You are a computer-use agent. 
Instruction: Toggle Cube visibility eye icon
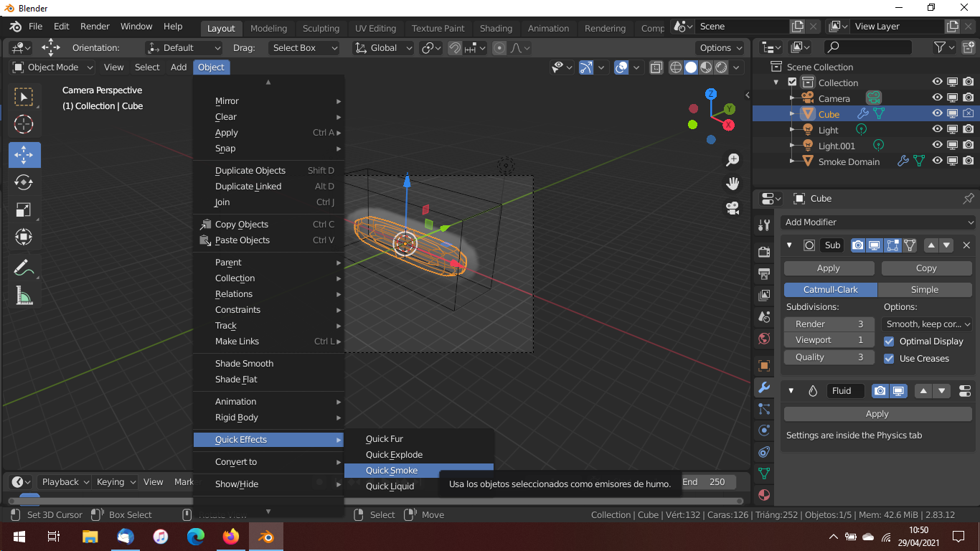pyautogui.click(x=937, y=114)
